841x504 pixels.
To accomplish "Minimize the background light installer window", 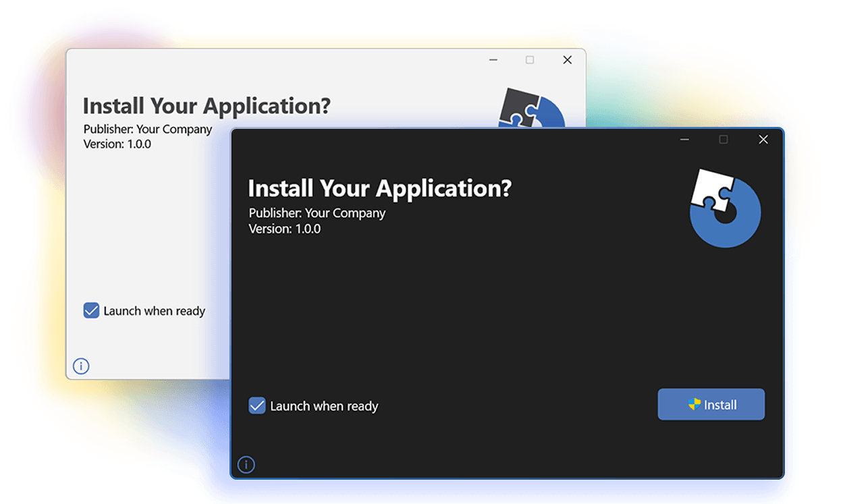I will (493, 59).
